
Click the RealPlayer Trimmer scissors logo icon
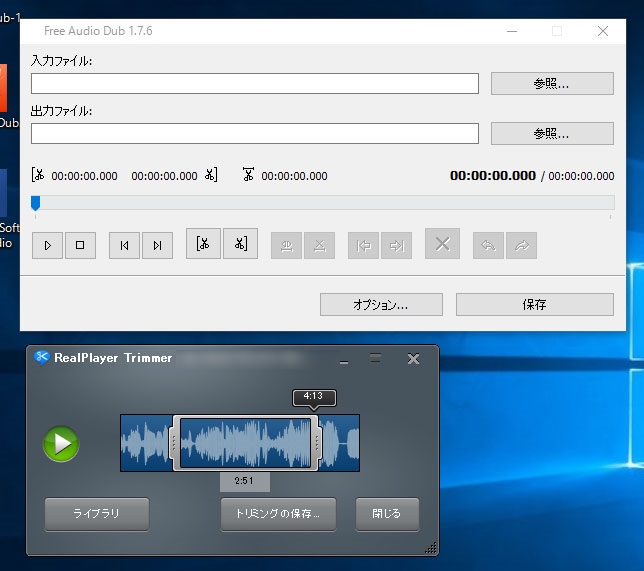tap(41, 357)
